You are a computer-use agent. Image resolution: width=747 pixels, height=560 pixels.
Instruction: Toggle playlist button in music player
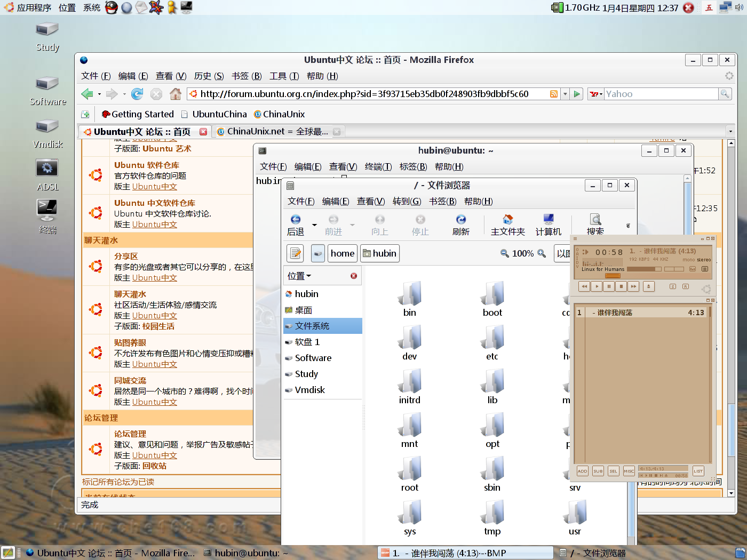click(x=705, y=269)
